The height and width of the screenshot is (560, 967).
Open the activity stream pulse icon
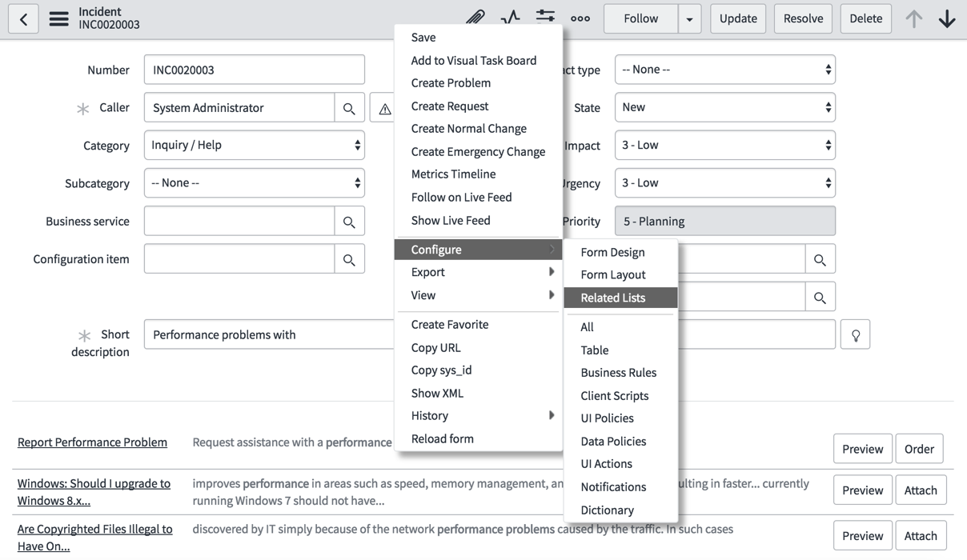(x=510, y=17)
